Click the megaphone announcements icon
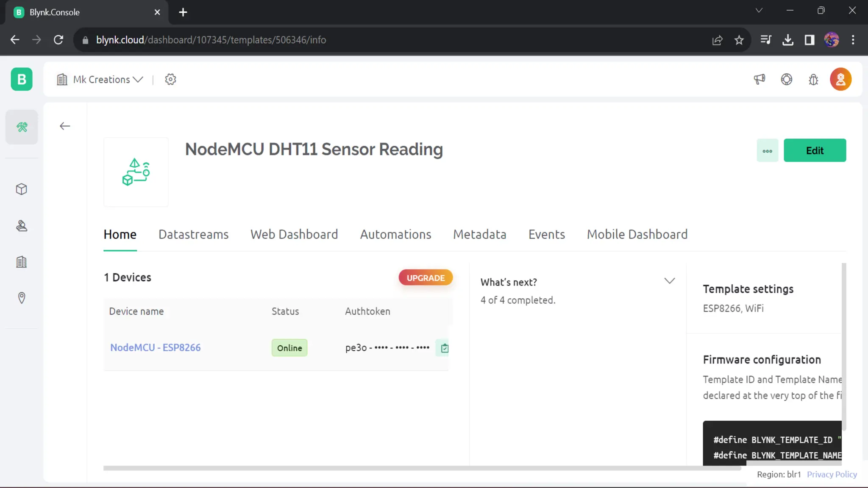Screen dimensions: 868x488 [759, 79]
